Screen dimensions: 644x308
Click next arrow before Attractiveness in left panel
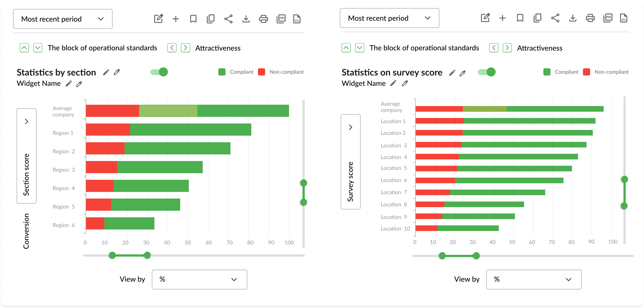pos(185,48)
